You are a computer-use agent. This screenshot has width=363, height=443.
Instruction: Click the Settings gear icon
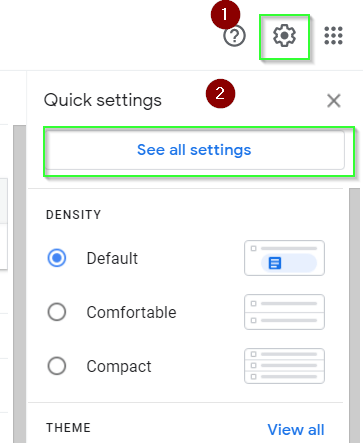[284, 36]
